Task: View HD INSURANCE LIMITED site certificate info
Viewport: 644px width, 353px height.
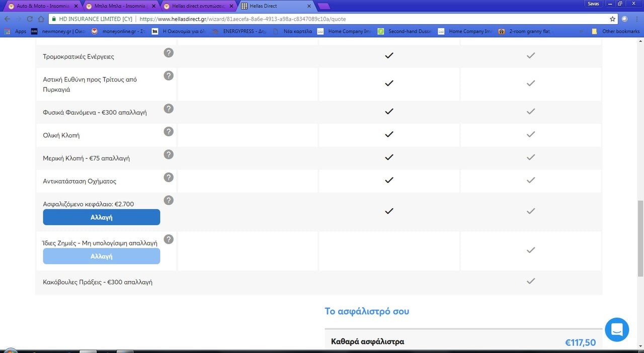Action: tap(93, 19)
